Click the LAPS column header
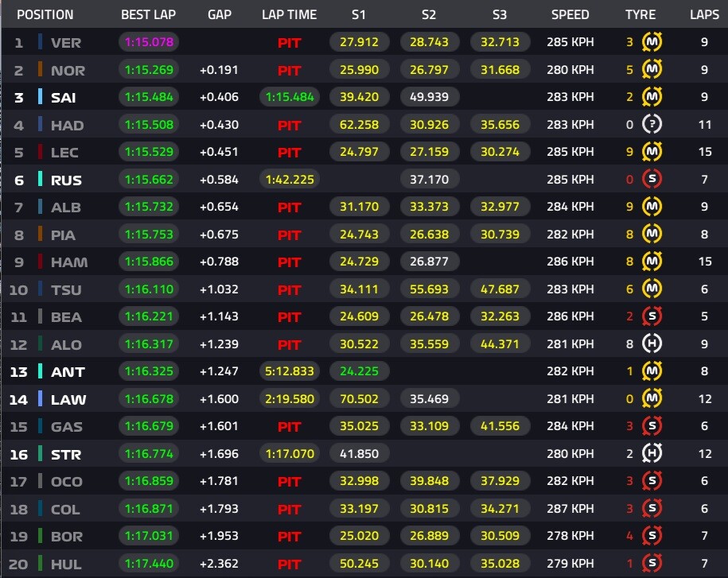Image resolution: width=728 pixels, height=578 pixels. (704, 15)
